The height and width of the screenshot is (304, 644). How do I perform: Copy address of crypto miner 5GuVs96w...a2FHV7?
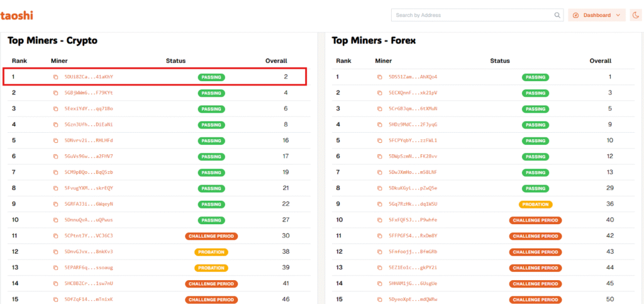click(x=55, y=156)
